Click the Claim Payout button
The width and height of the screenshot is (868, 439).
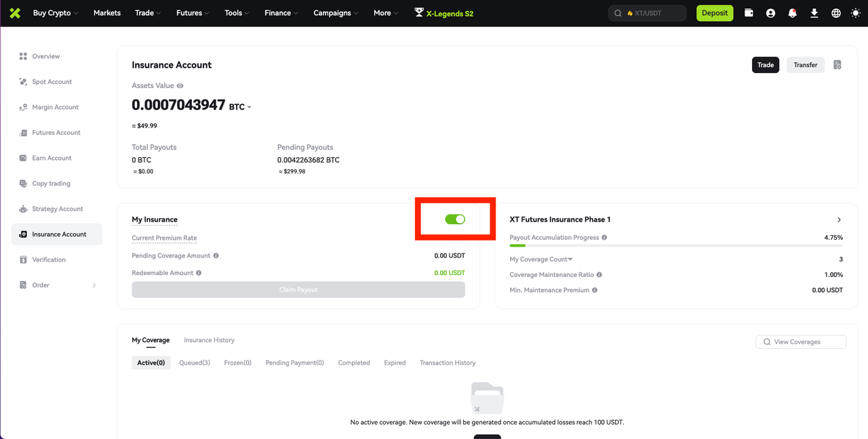pos(298,290)
